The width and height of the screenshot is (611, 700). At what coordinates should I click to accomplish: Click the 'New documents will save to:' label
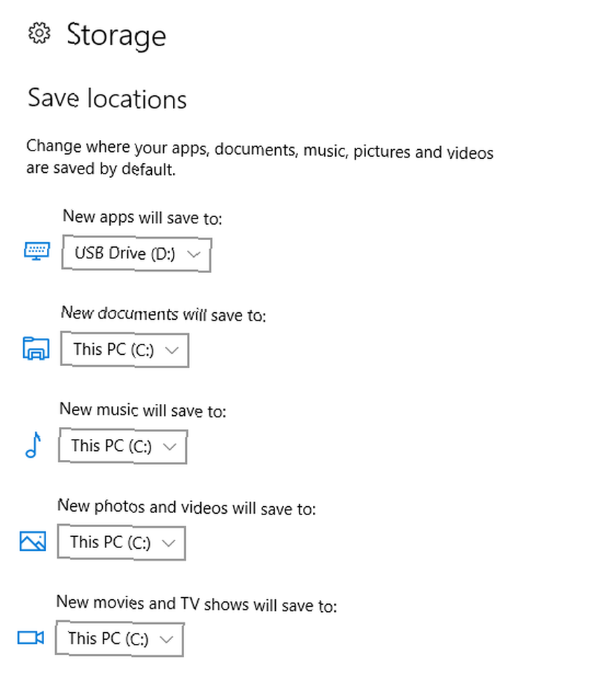pos(163,314)
